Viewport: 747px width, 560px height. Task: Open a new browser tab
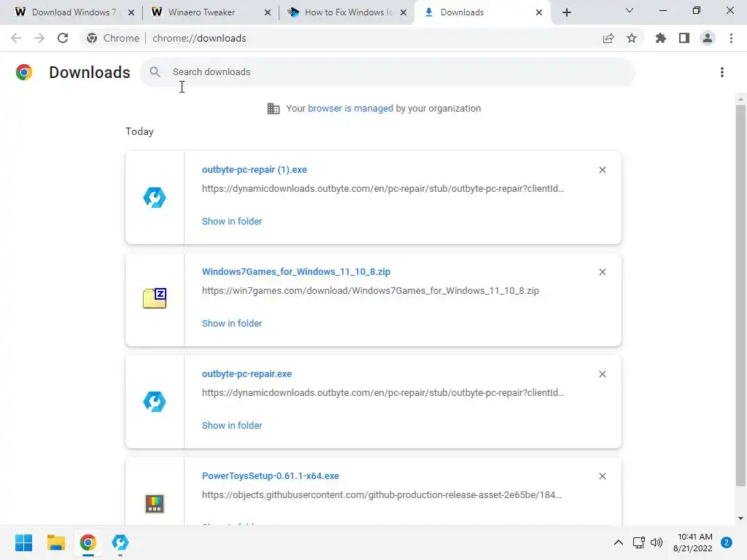[566, 12]
